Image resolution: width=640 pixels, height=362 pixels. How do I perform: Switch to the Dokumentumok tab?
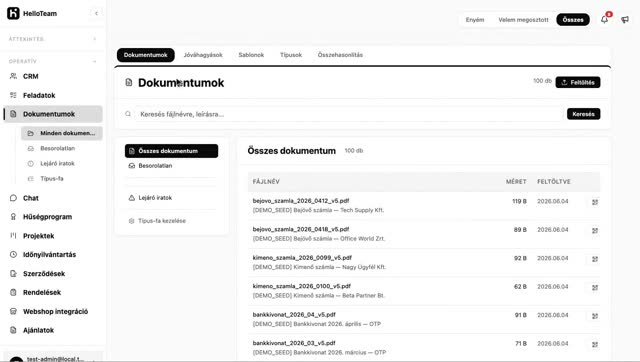146,55
